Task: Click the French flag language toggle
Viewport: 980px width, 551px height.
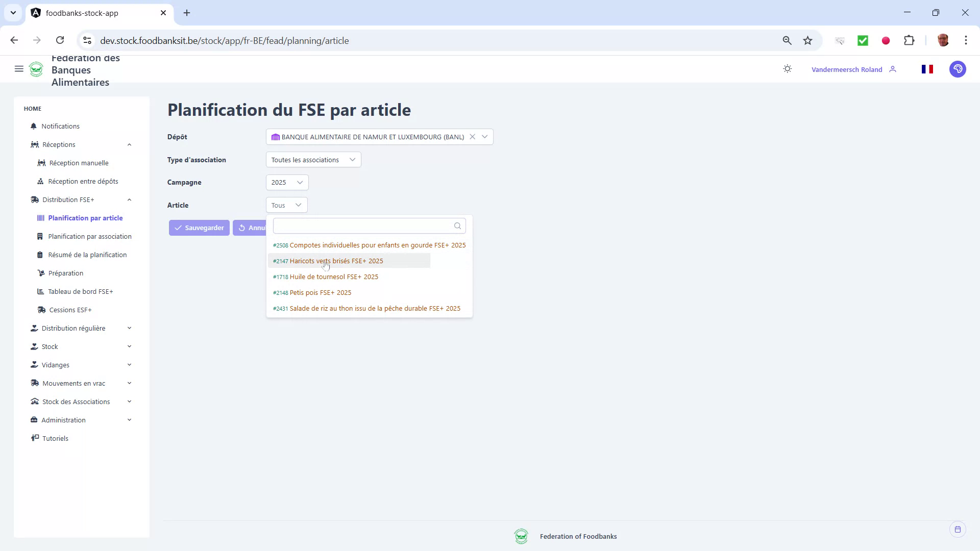Action: pyautogui.click(x=928, y=69)
